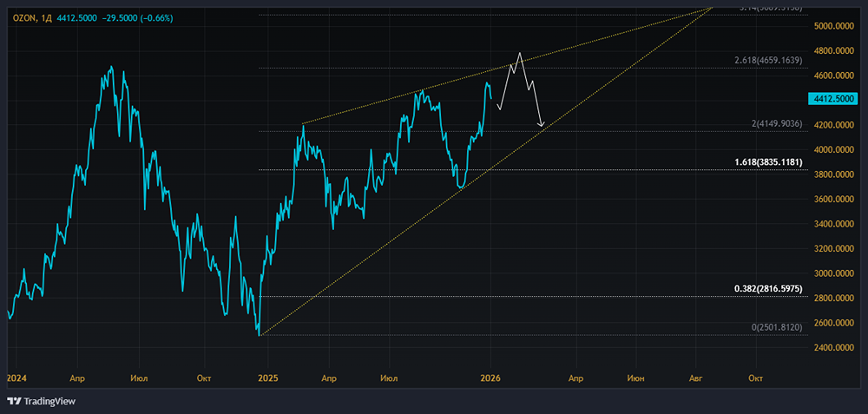The width and height of the screenshot is (868, 414).
Task: Click 5000.0000 on the price axis
Action: point(833,25)
